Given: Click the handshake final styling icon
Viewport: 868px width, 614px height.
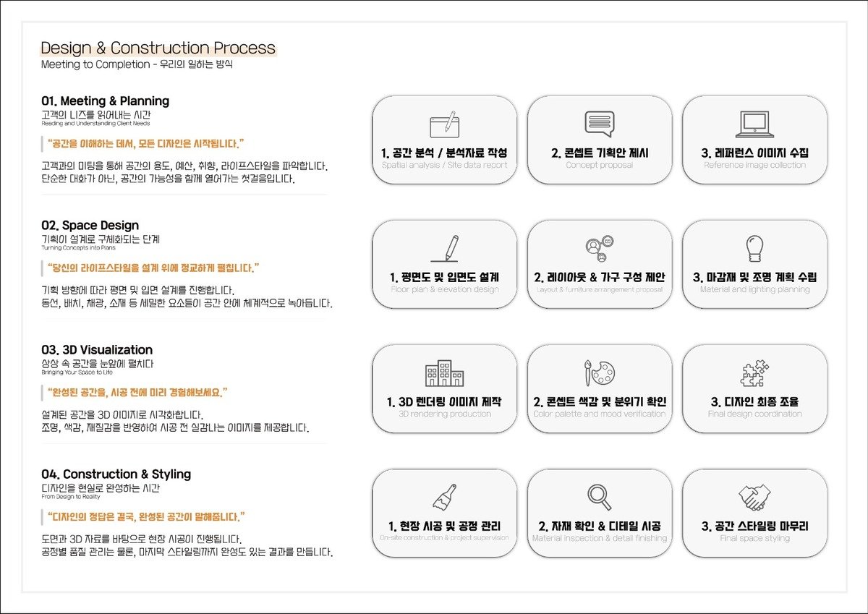Looking at the screenshot, I should coord(754,497).
